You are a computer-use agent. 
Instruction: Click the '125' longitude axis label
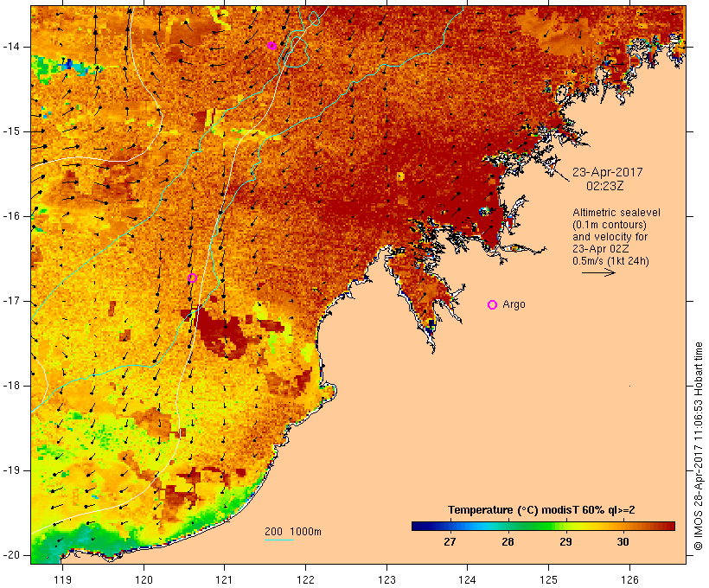(x=549, y=579)
